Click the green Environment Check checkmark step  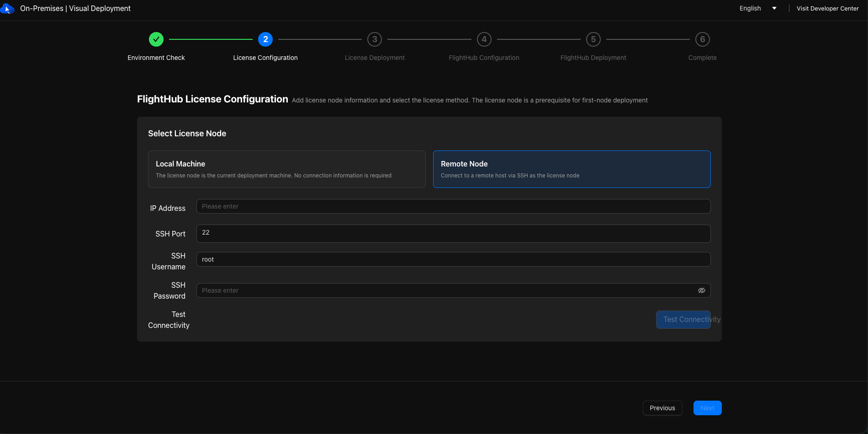156,39
